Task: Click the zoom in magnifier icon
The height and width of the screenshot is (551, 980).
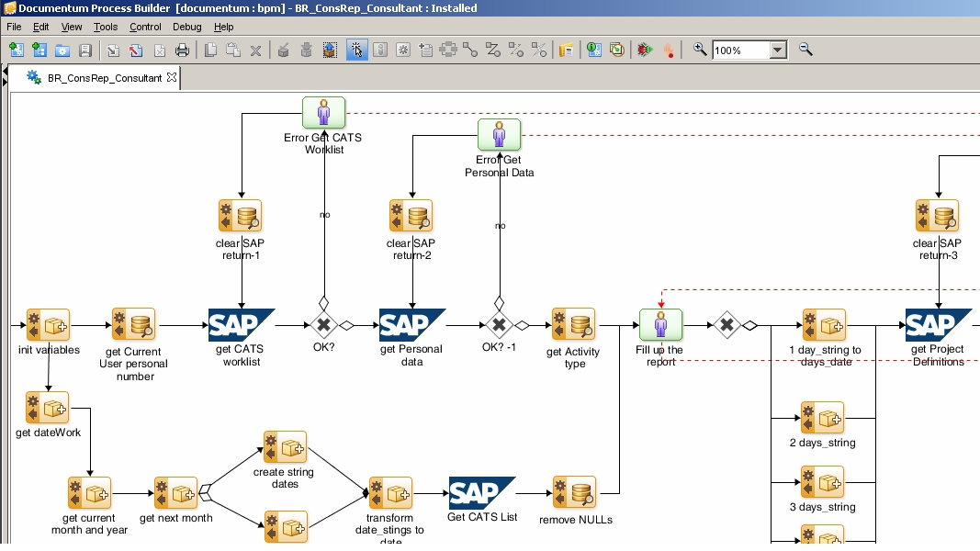Action: pos(700,50)
